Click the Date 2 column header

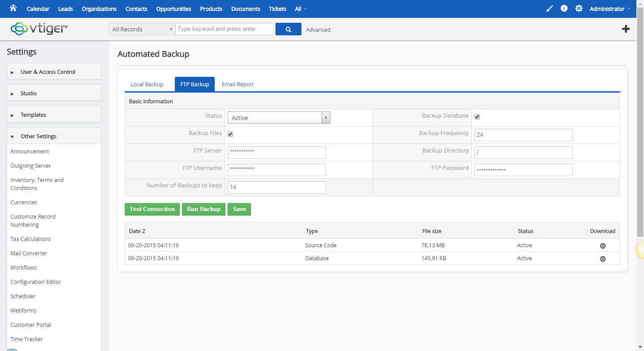tap(137, 231)
